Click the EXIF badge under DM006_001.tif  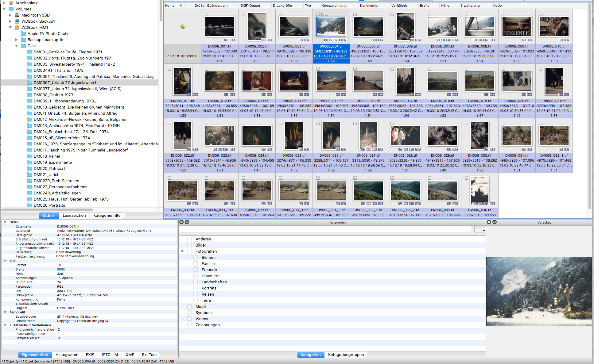point(232,40)
